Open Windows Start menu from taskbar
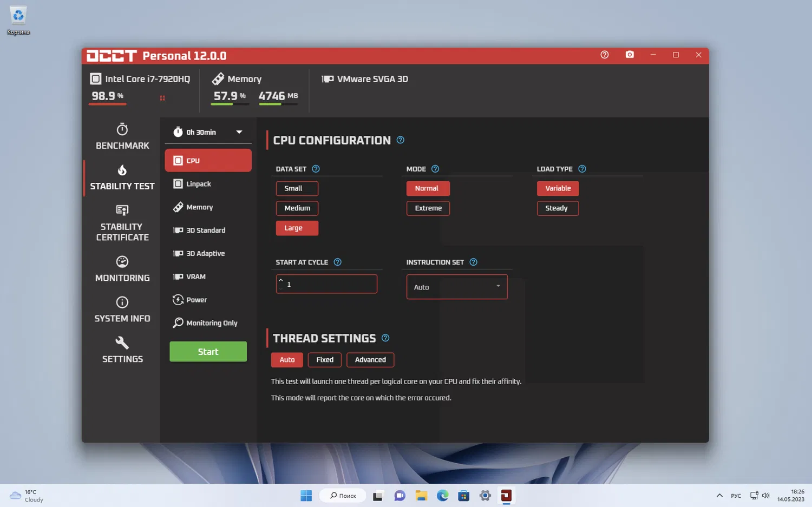The image size is (812, 507). pos(306,496)
